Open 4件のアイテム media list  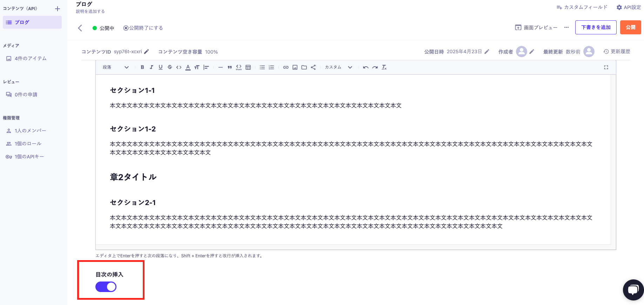[x=30, y=59]
